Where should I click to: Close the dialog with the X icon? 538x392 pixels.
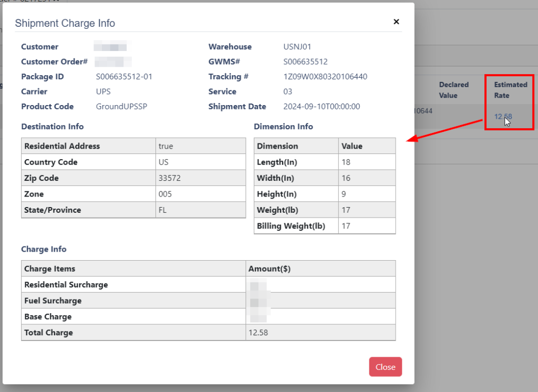click(396, 22)
